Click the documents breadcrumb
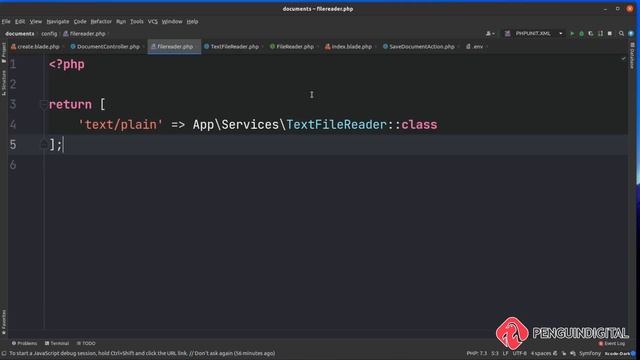Viewport: 640px width, 360px height. (20, 33)
